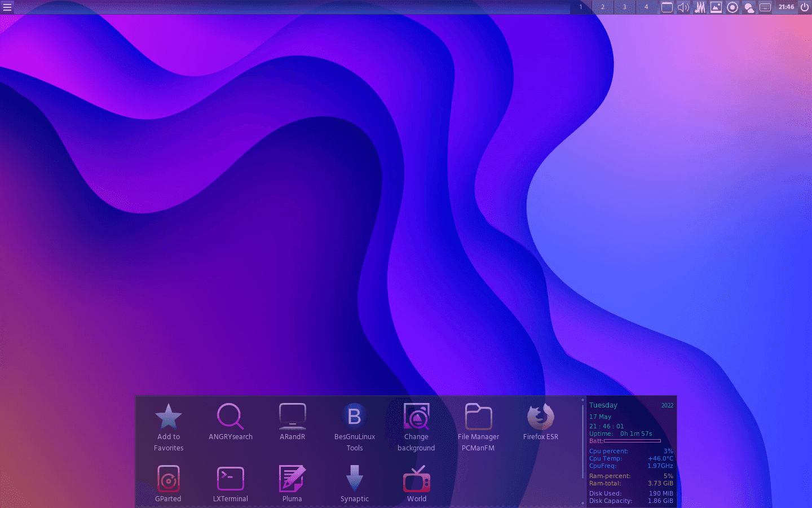Switch to workspace 3

(x=625, y=7)
